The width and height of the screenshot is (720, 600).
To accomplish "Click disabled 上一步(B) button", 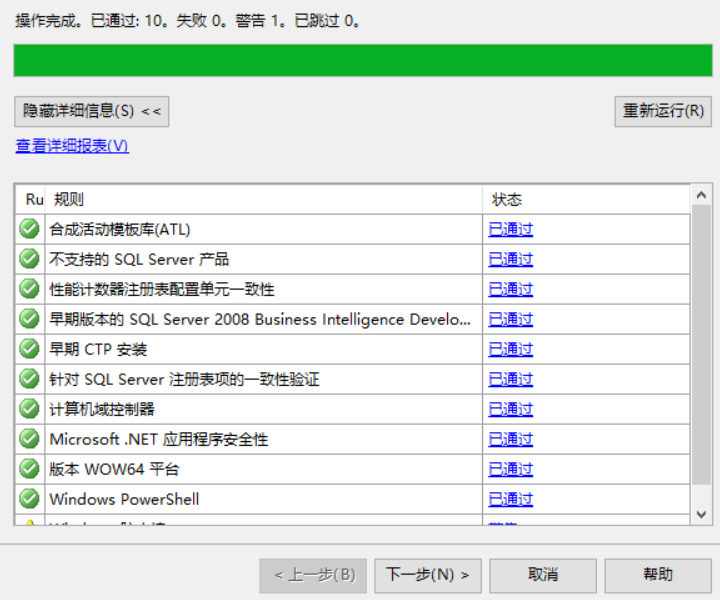I will click(x=313, y=575).
